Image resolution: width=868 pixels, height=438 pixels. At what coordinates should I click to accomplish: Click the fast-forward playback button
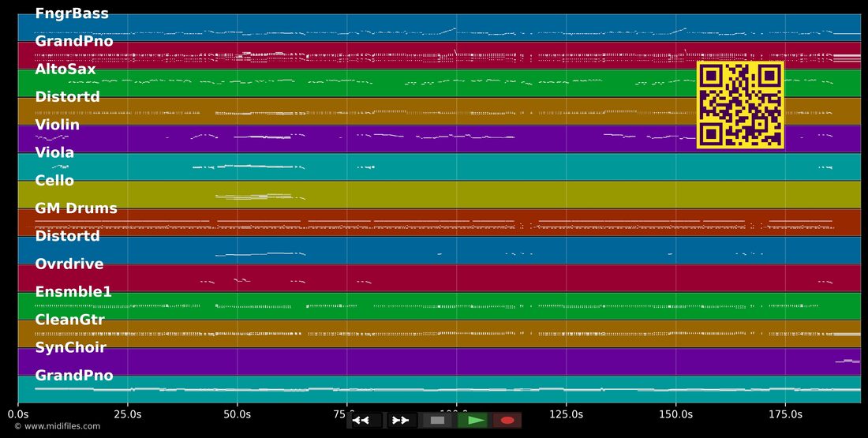click(x=402, y=421)
